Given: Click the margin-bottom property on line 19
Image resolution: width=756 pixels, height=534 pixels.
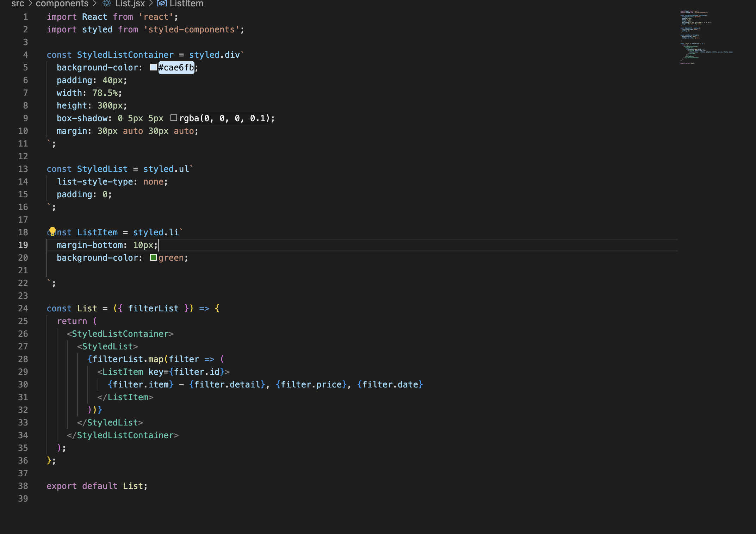Looking at the screenshot, I should pos(90,245).
